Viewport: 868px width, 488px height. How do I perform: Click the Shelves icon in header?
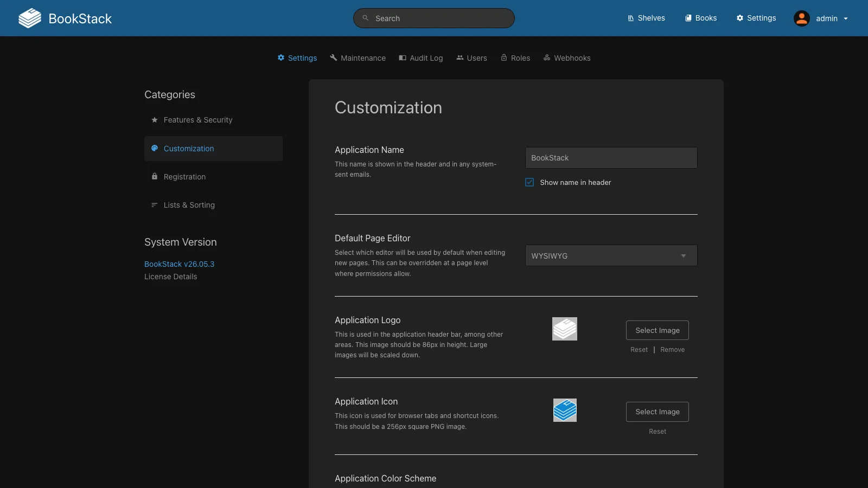coord(631,18)
